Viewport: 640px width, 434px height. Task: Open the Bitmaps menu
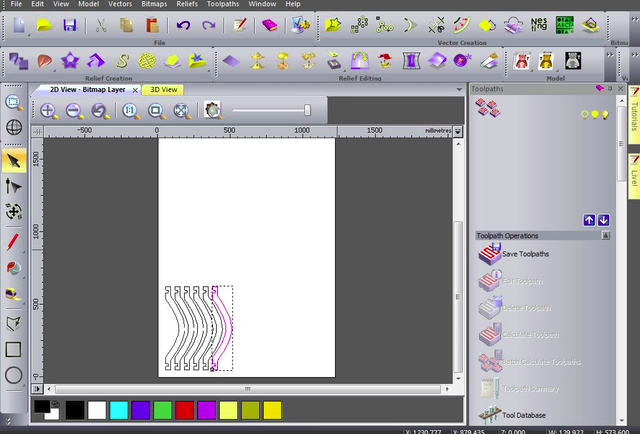(154, 4)
